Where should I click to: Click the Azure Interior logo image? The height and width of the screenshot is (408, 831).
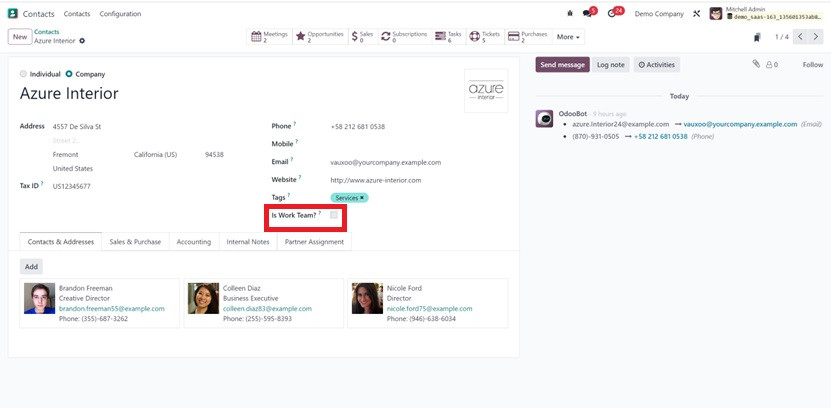[x=486, y=91]
